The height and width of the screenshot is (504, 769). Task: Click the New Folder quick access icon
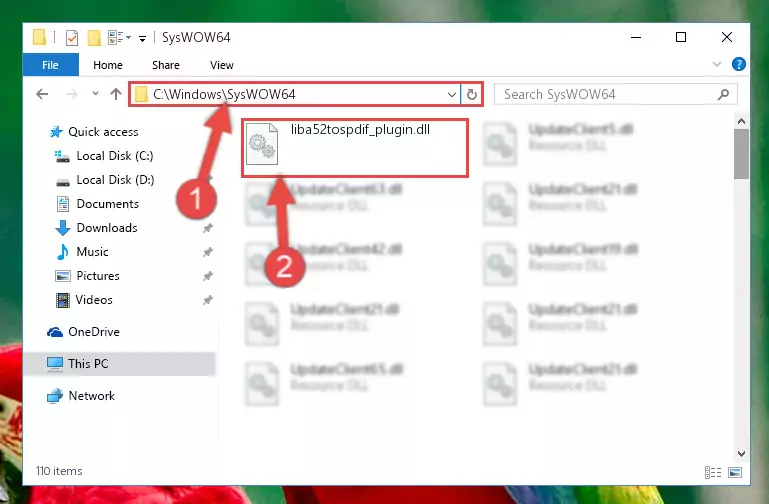coord(94,37)
